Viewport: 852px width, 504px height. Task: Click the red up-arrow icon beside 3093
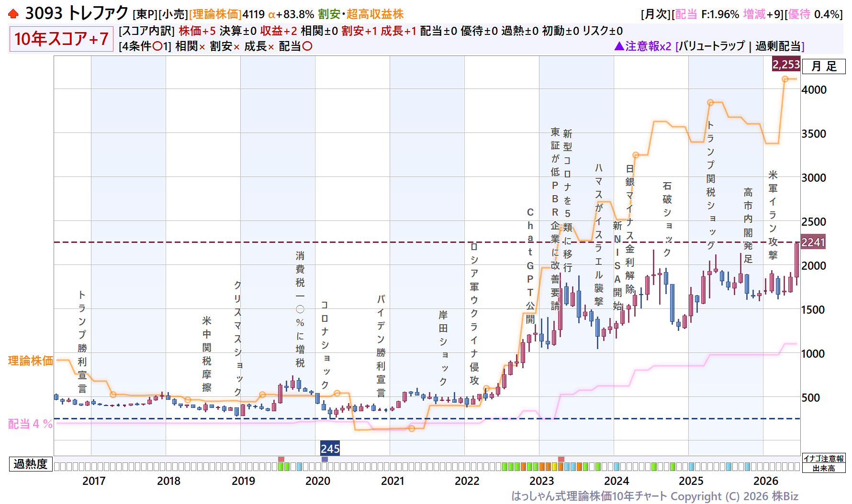[x=13, y=14]
